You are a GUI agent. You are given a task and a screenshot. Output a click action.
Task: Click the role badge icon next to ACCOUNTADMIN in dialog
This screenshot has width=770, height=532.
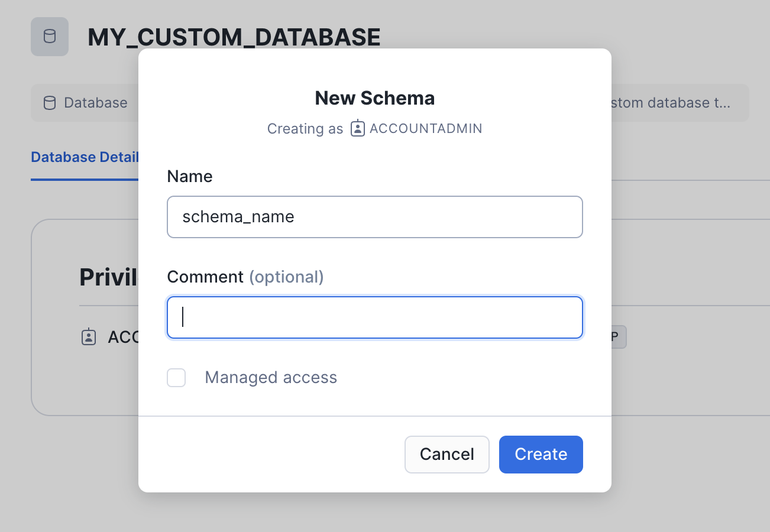357,128
